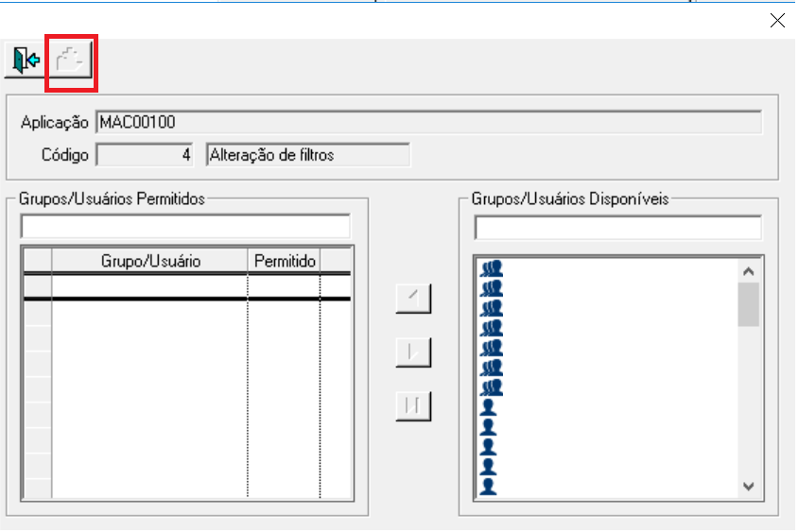Click the scroll down arrow in Disponíveis list

coord(748,487)
